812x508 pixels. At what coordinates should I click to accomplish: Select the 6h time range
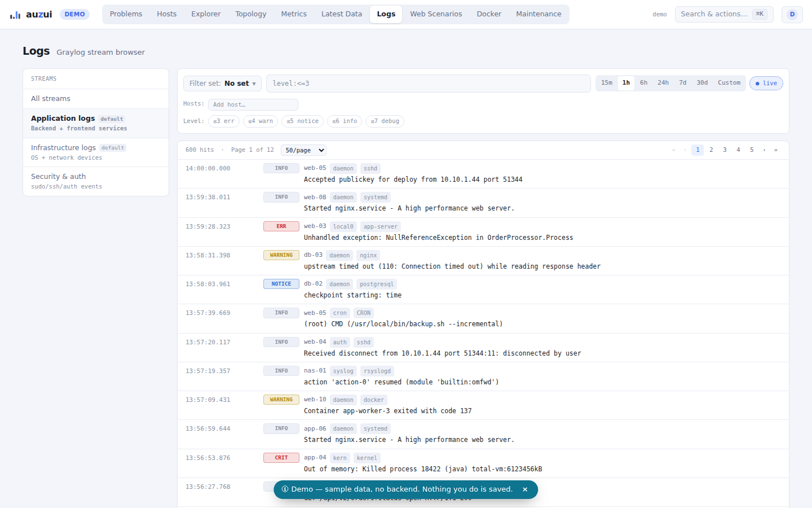(x=643, y=82)
